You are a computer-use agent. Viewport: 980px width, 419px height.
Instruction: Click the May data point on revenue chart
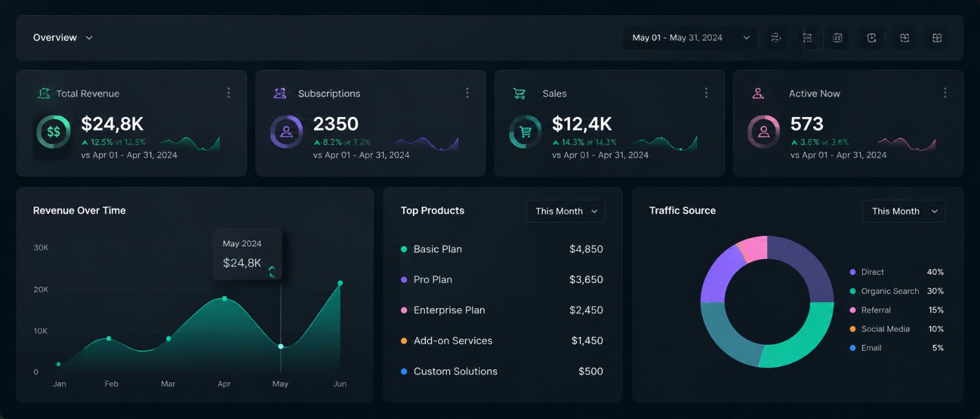pos(281,347)
